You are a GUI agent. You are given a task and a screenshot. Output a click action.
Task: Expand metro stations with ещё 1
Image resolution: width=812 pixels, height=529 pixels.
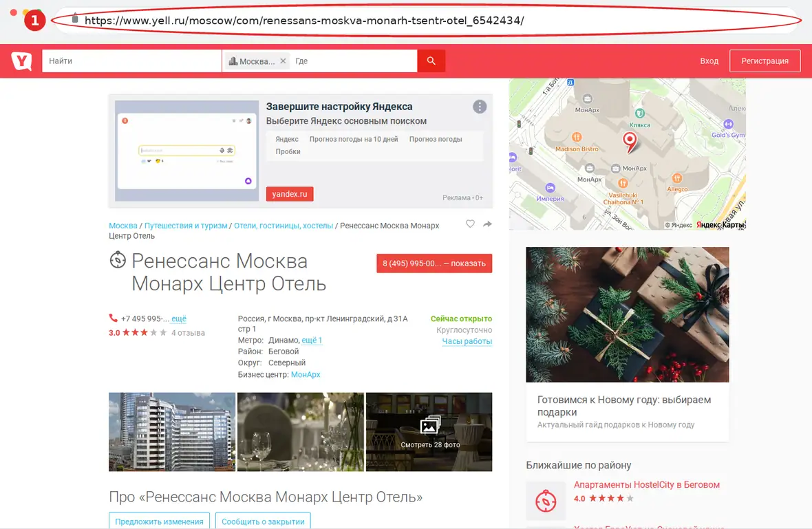click(312, 341)
